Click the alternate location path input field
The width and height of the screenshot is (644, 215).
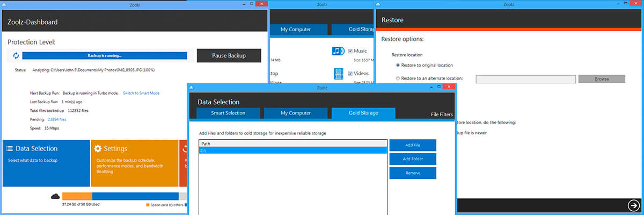[x=526, y=79]
